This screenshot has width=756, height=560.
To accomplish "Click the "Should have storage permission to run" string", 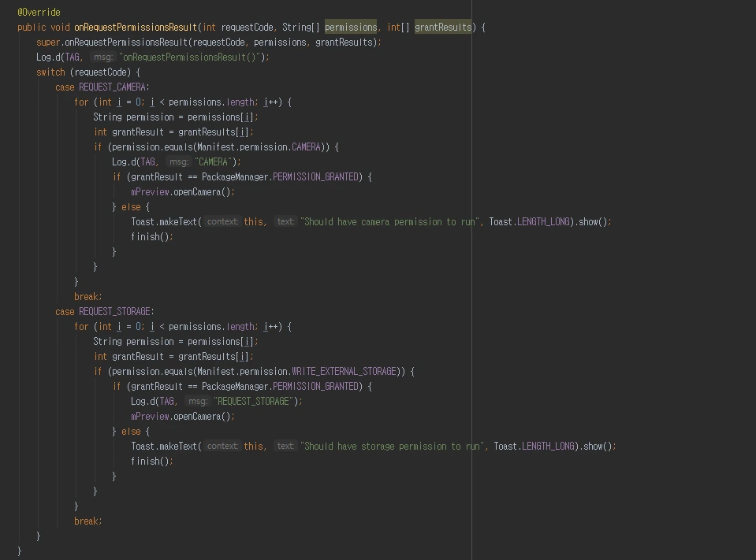I will (392, 446).
